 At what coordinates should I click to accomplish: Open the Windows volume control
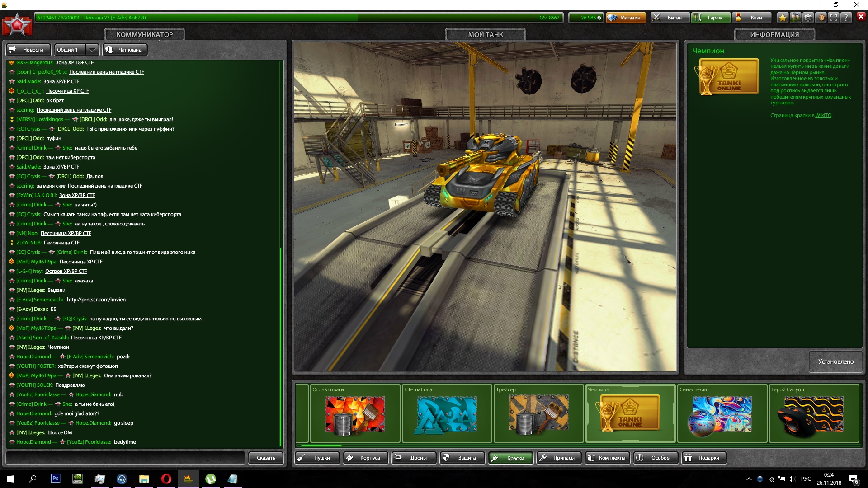792,479
